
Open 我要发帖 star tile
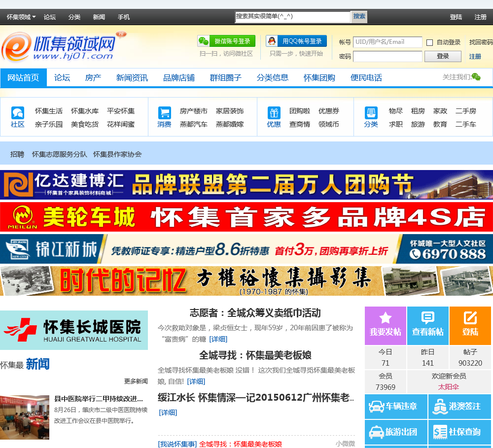click(386, 326)
